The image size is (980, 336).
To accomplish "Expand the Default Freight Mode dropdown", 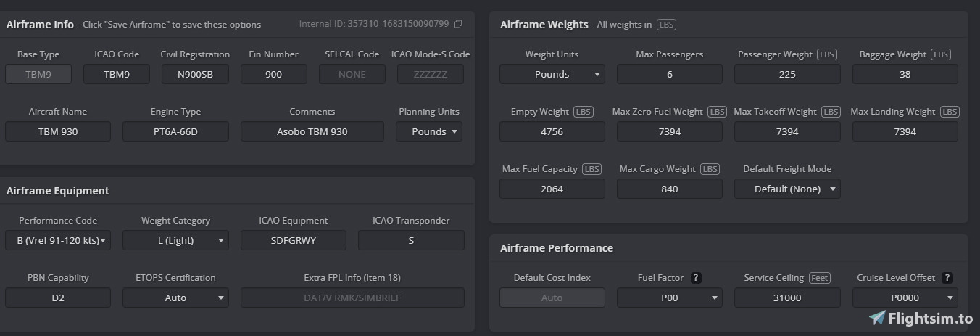I will point(787,189).
